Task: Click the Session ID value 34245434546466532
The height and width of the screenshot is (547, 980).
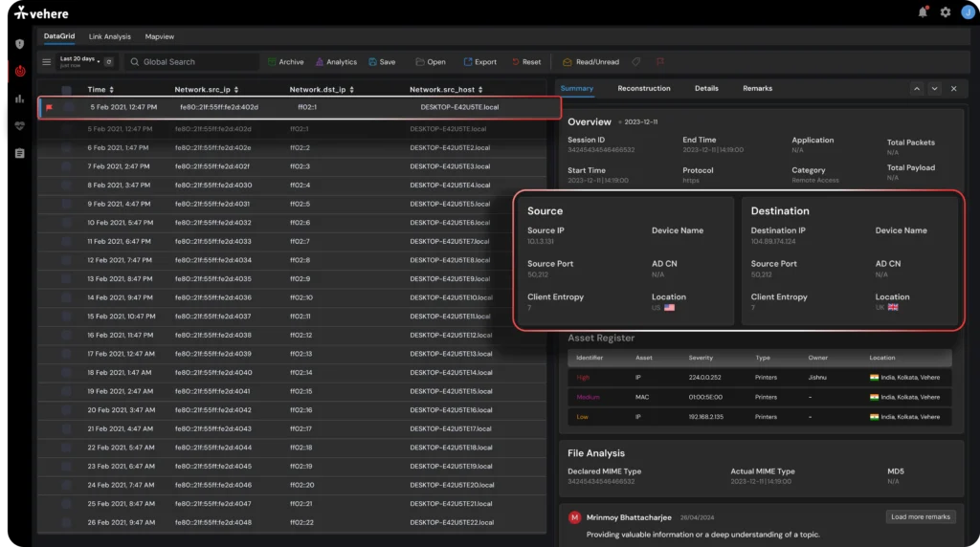Action: [x=601, y=150]
